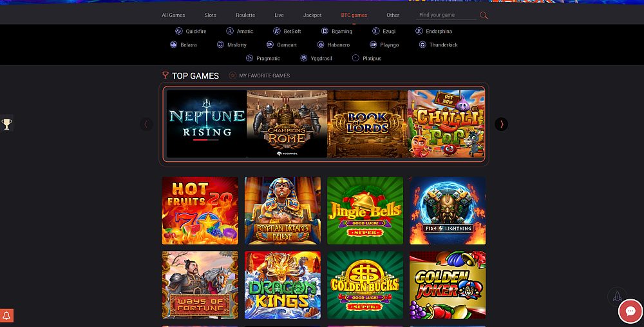
Task: Select the Yggdrasil provider icon
Action: (x=303, y=58)
